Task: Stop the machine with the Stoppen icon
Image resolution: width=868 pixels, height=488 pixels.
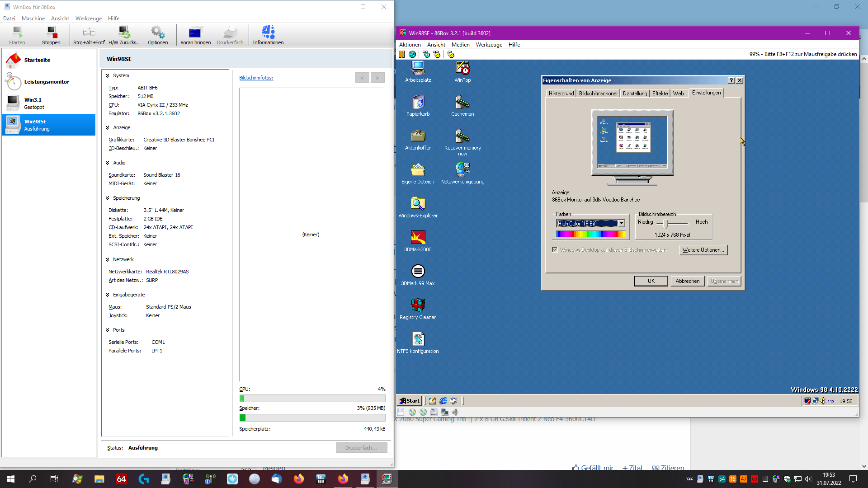Action: click(x=51, y=35)
